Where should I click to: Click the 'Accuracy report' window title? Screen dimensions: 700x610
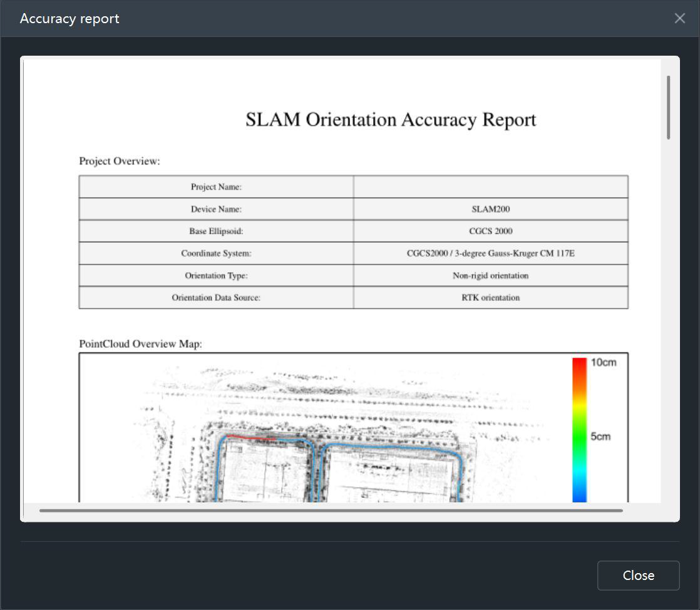pos(69,18)
